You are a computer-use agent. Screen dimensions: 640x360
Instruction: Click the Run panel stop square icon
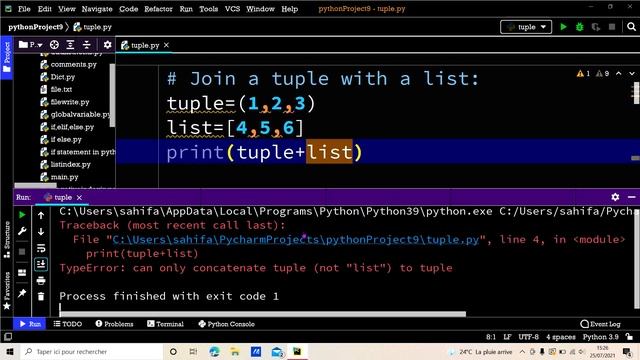(22, 251)
